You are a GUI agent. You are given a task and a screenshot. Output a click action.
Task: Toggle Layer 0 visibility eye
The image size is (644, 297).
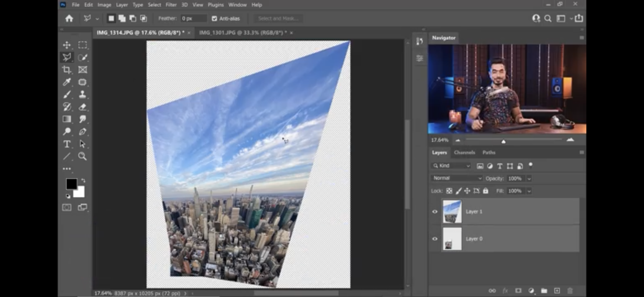pyautogui.click(x=435, y=239)
